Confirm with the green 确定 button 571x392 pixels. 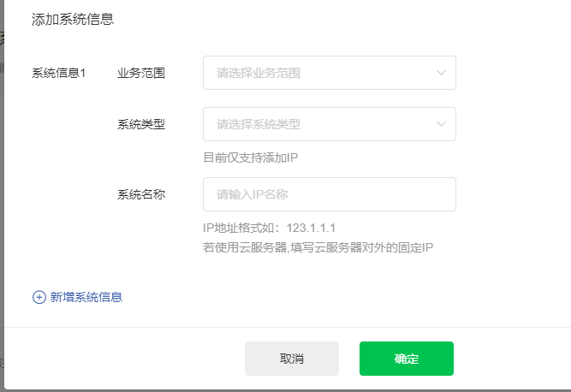(407, 359)
